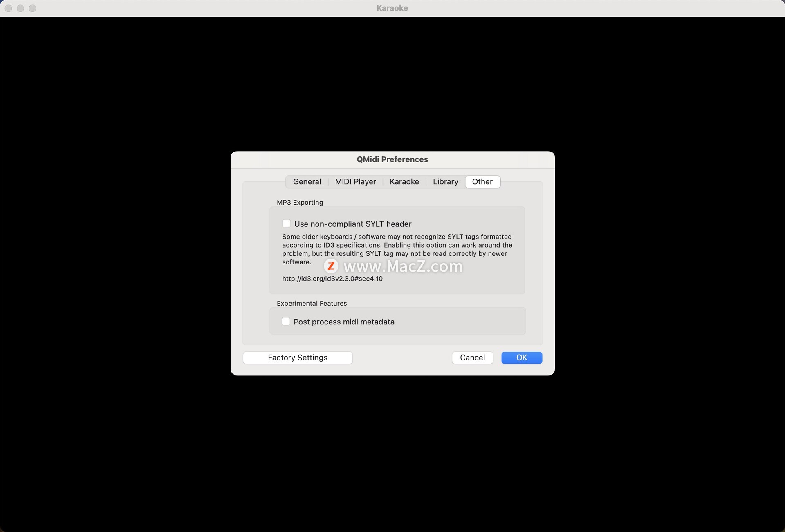Enable Use non-compliant SYLT header checkbox
This screenshot has width=785, height=532.
point(287,224)
